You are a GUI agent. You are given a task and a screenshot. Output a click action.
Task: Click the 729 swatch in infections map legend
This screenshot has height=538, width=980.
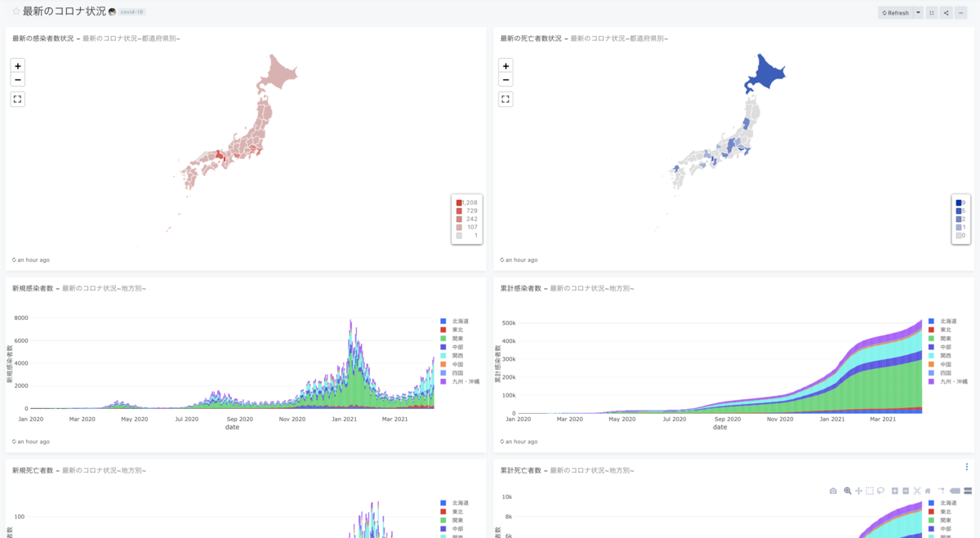(459, 211)
